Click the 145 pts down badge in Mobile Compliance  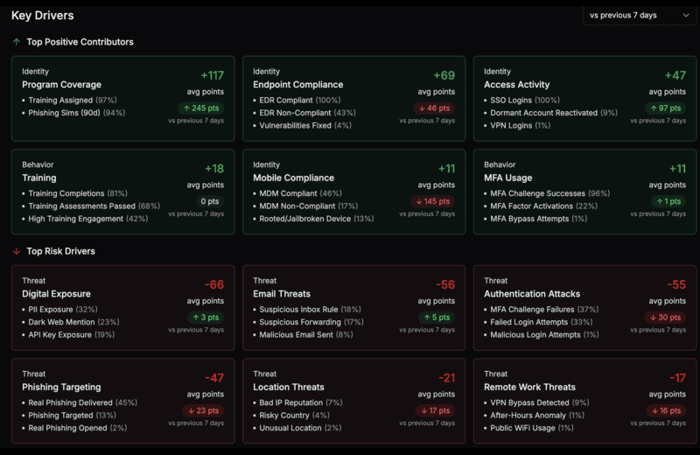(432, 201)
